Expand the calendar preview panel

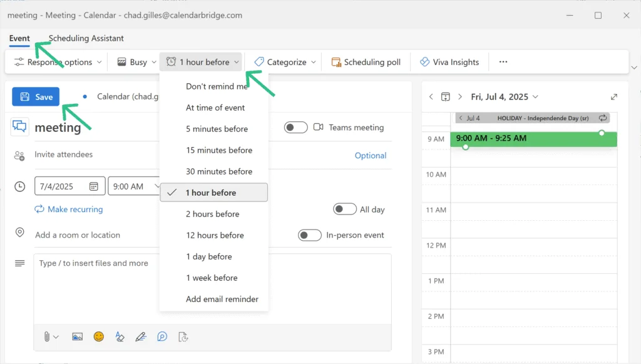(614, 97)
